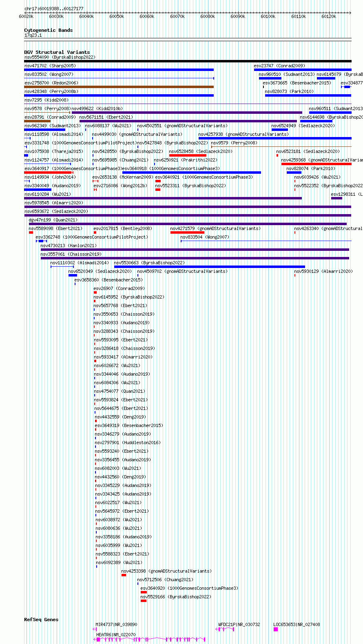Click ruler position 60040k

pyautogui.click(x=86, y=16)
